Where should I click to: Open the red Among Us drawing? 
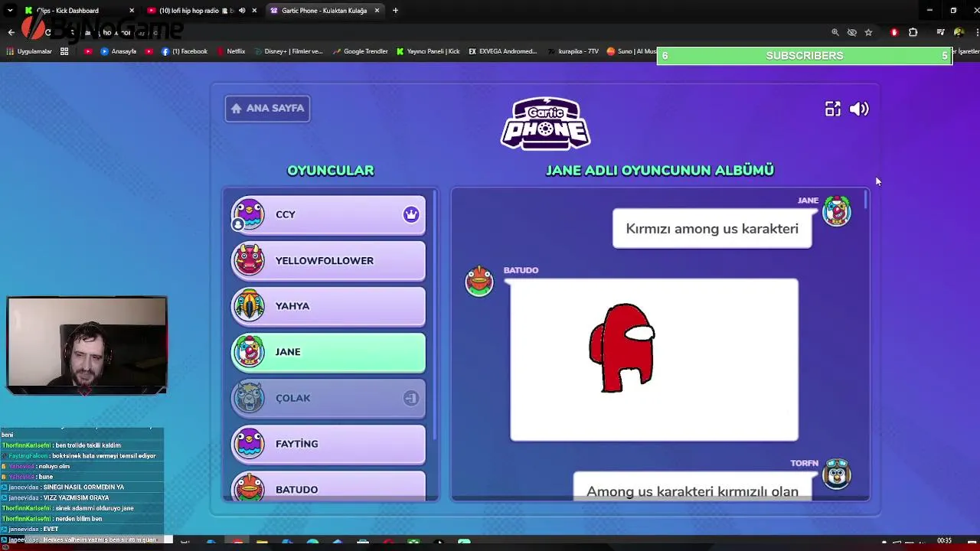655,360
